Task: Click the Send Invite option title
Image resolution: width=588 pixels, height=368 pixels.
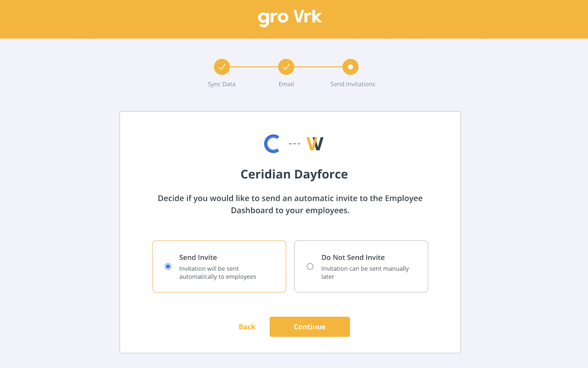Action: 198,257
